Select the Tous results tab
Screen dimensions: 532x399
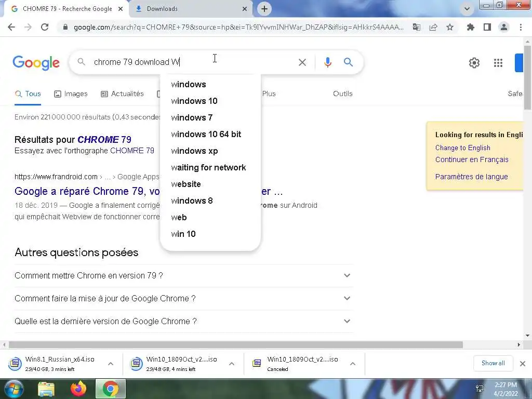point(28,94)
